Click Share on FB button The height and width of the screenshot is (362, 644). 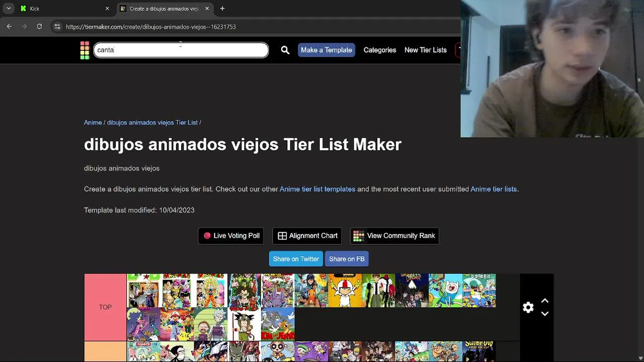(347, 259)
